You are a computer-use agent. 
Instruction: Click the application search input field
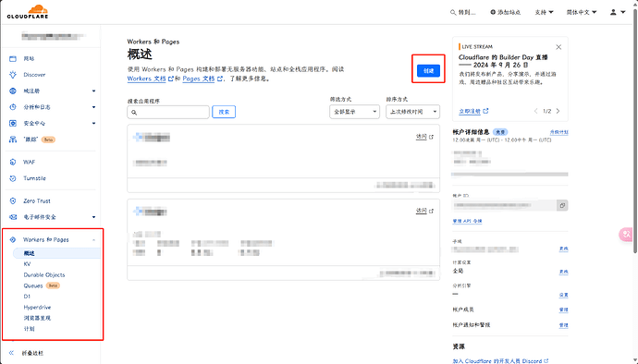point(168,112)
